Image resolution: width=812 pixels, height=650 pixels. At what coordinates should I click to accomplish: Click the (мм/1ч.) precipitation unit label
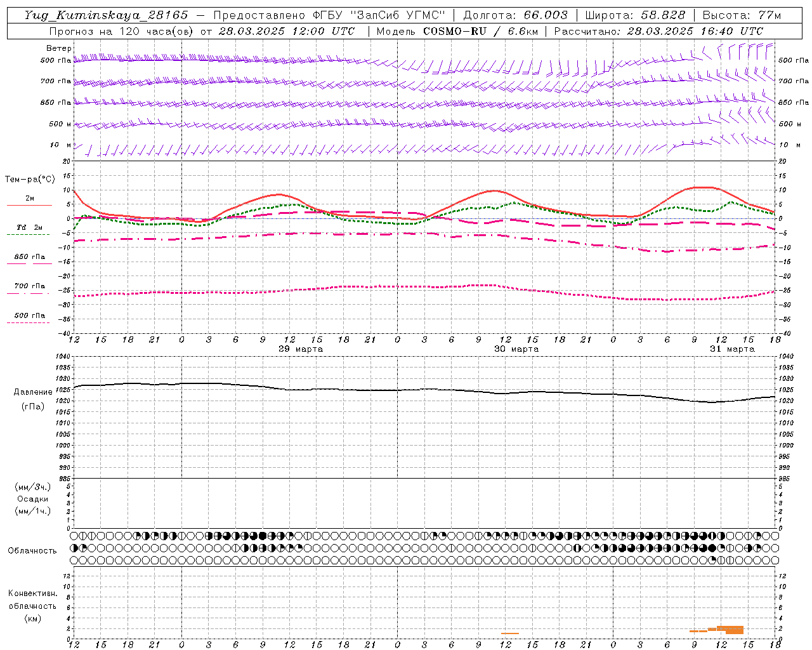pos(33,511)
